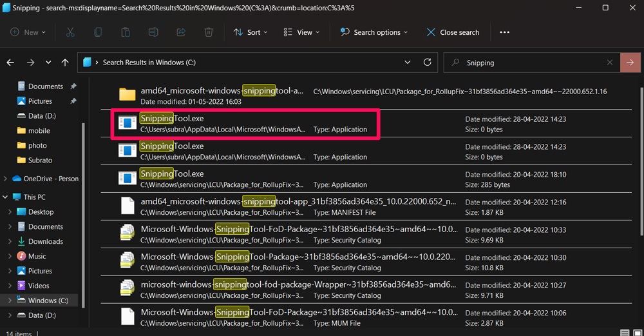Image resolution: width=644 pixels, height=336 pixels.
Task: Click the Share icon in toolbar
Action: (181, 32)
